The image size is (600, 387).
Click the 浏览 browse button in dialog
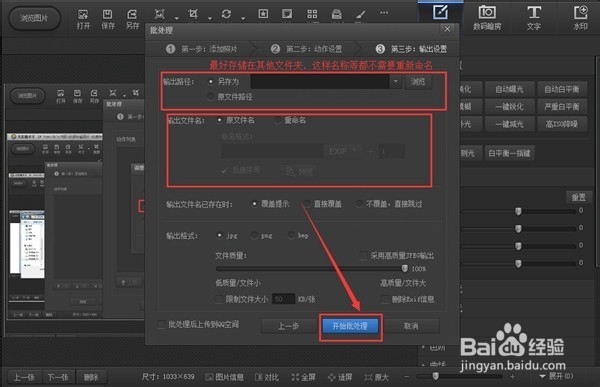418,82
